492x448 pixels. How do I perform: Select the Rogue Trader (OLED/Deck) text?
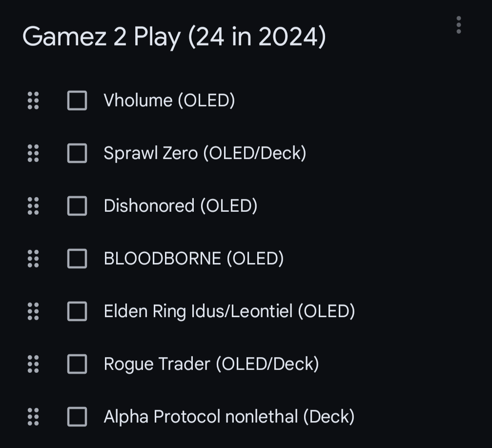211,364
